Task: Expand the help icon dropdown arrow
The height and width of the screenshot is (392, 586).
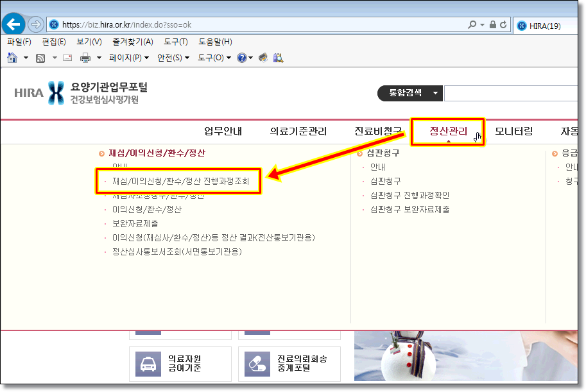Action: [x=251, y=58]
